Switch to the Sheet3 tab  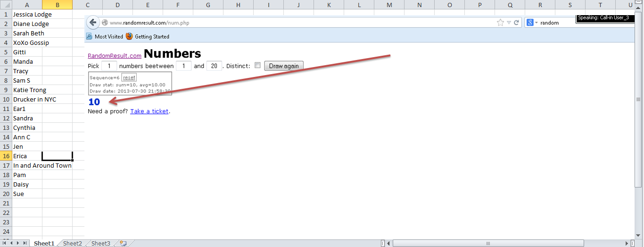[x=100, y=243]
